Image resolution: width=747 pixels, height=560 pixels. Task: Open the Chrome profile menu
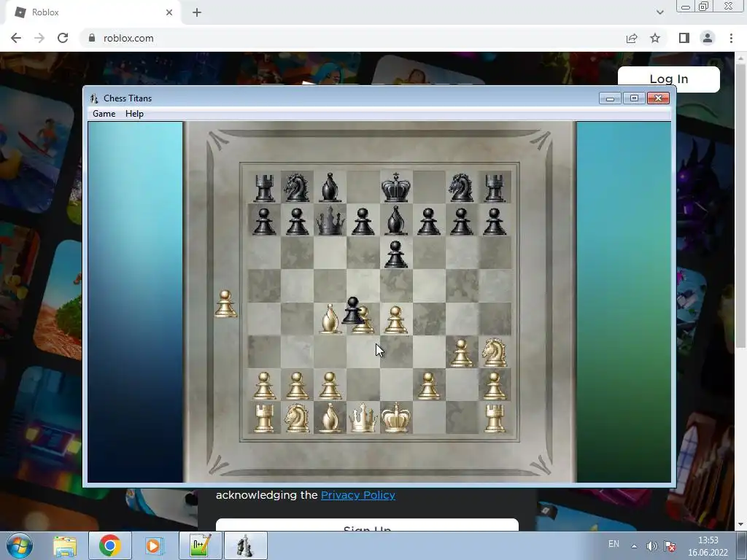[x=708, y=38]
